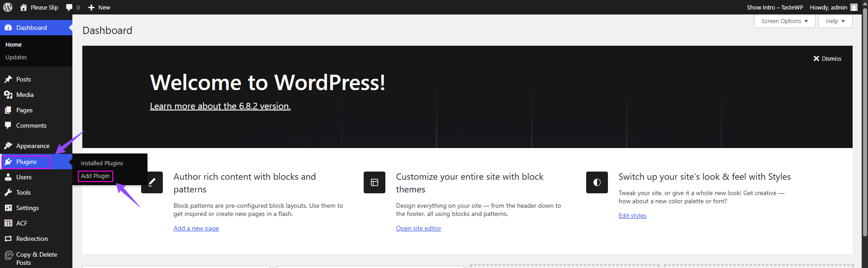Viewport: 868px width, 268px height.
Task: Click the Comments bubble icon in sidebar
Action: pyautogui.click(x=8, y=125)
